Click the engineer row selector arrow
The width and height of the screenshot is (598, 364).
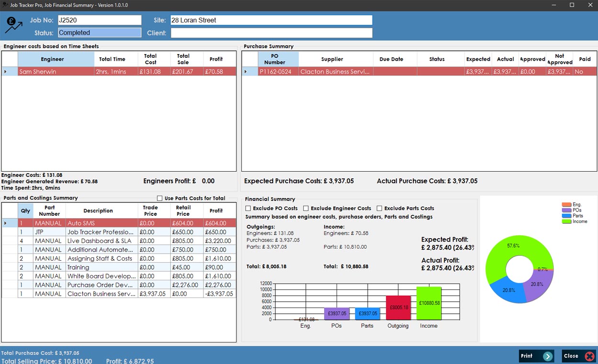[6, 72]
